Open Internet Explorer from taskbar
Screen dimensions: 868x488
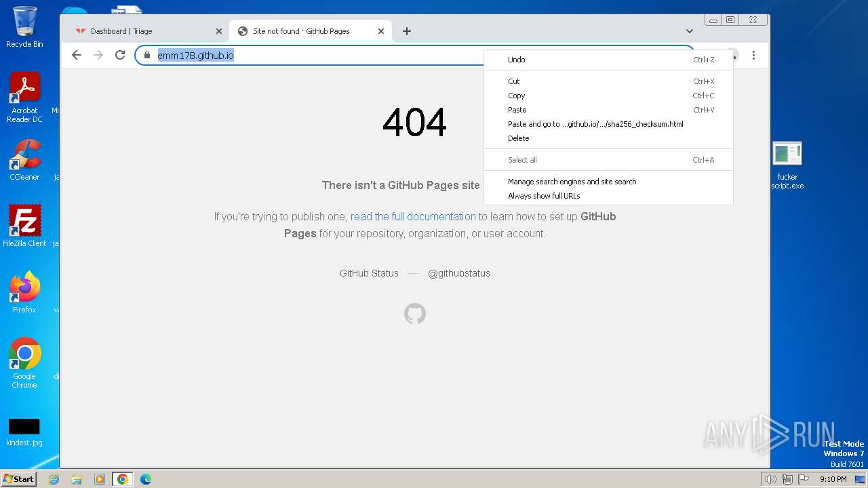coord(54,479)
